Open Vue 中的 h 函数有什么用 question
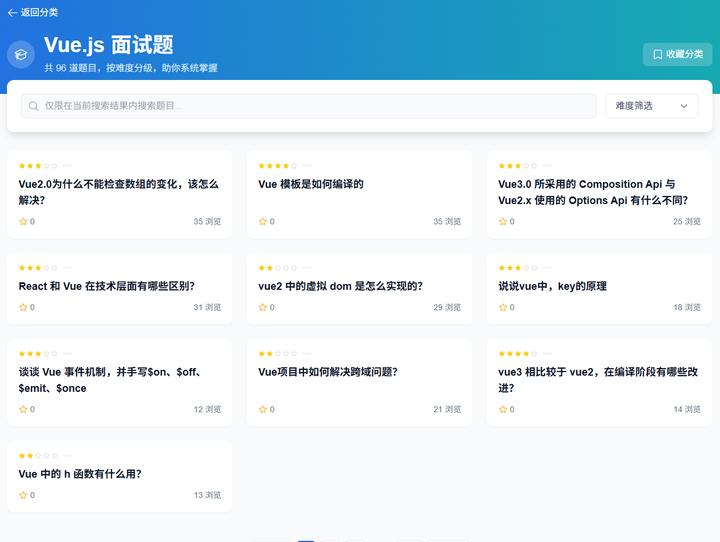720x542 pixels. point(80,474)
